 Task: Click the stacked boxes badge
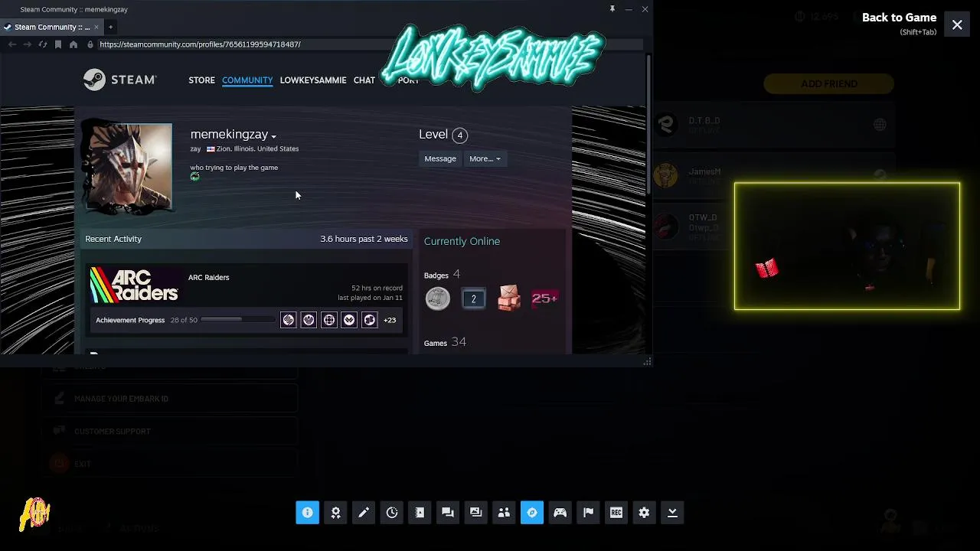(509, 298)
